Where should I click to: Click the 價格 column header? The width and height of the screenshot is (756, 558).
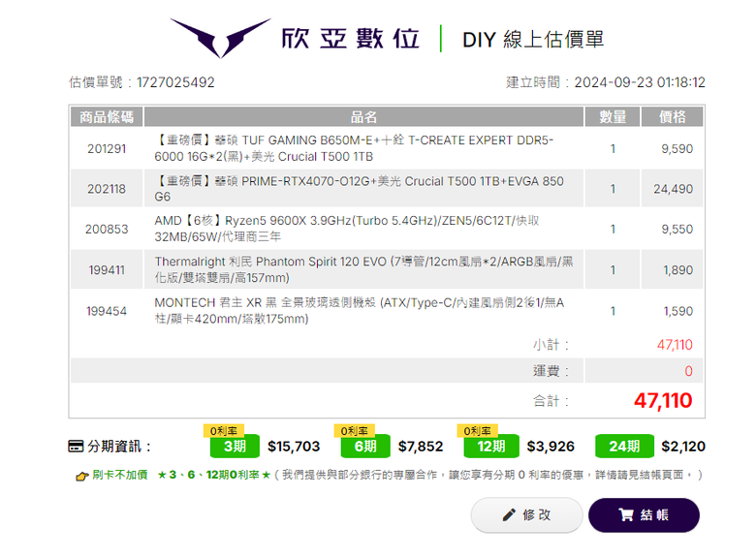[x=672, y=116]
